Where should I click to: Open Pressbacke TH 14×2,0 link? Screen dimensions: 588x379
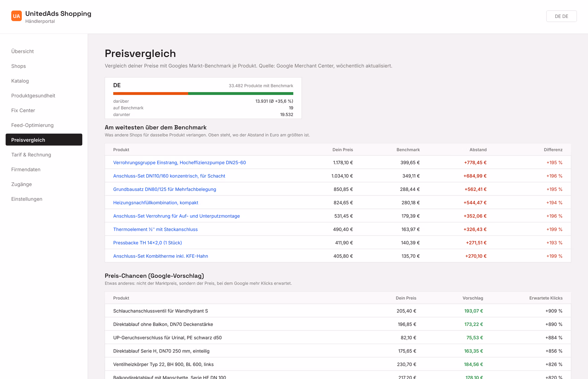[147, 243]
